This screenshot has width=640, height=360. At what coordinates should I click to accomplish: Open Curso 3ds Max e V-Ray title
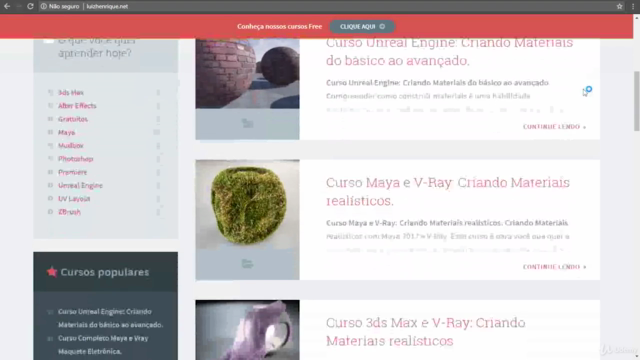[x=426, y=331]
